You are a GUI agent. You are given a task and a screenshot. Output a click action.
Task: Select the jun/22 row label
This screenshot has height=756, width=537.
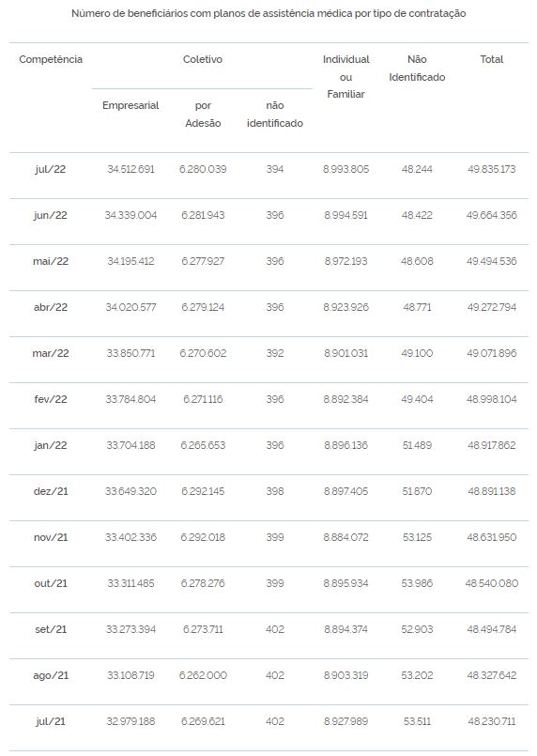pos(50,215)
